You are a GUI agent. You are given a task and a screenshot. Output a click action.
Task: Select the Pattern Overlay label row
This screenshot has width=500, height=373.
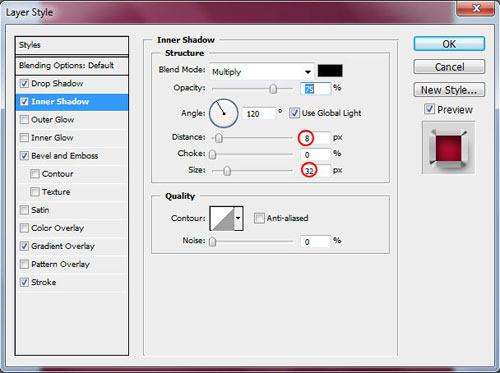pos(60,264)
